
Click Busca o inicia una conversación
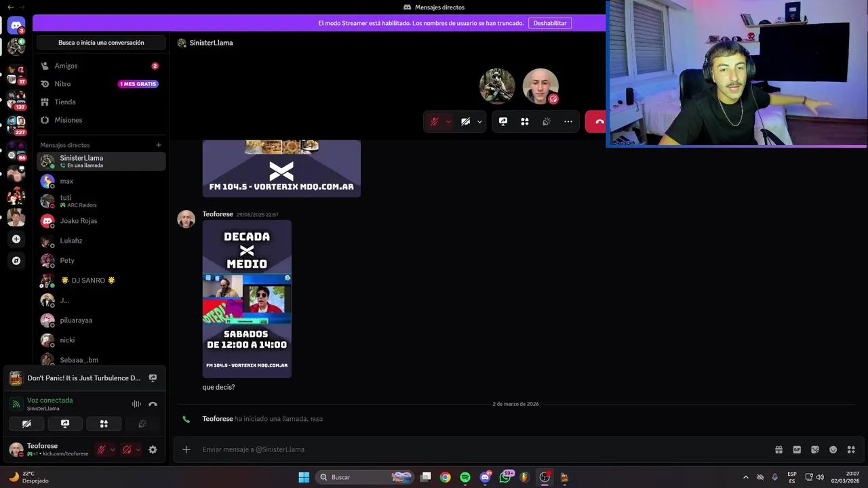pos(101,43)
